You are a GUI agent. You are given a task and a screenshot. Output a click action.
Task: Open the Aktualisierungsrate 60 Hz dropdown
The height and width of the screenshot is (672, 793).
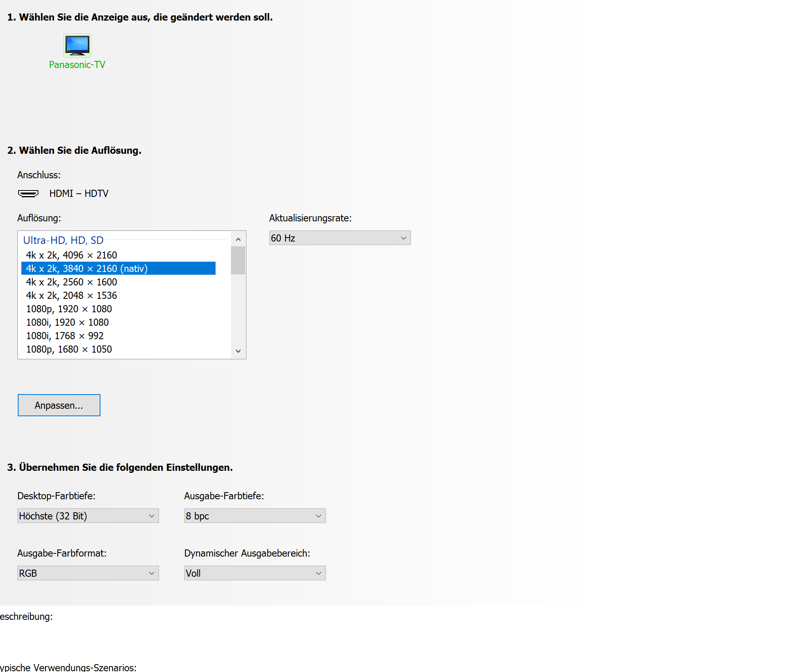tap(340, 238)
